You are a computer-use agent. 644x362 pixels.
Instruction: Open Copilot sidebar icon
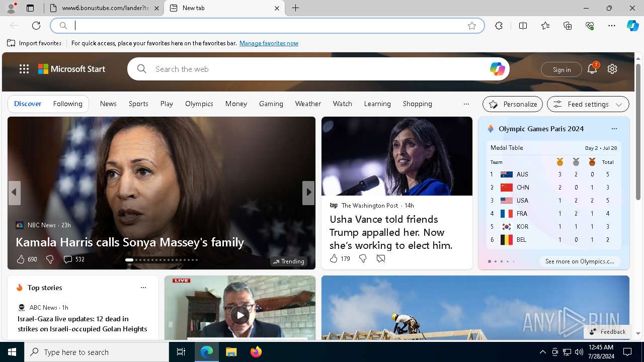pos(632,26)
